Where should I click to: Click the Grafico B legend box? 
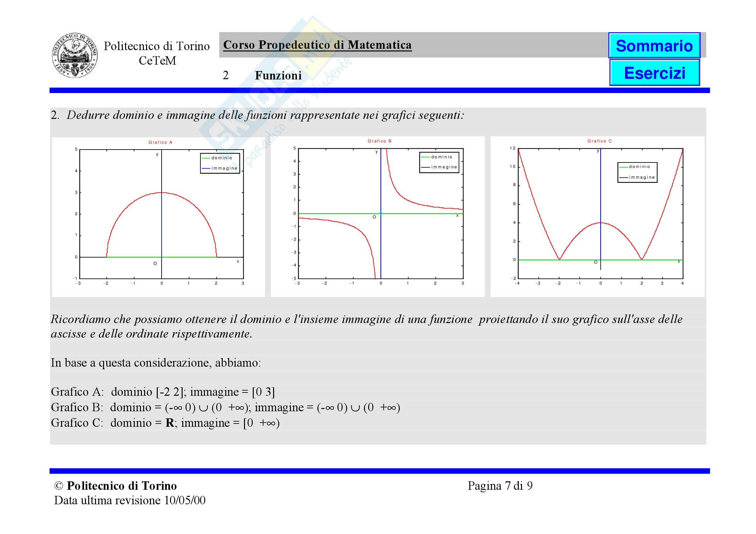click(x=439, y=162)
